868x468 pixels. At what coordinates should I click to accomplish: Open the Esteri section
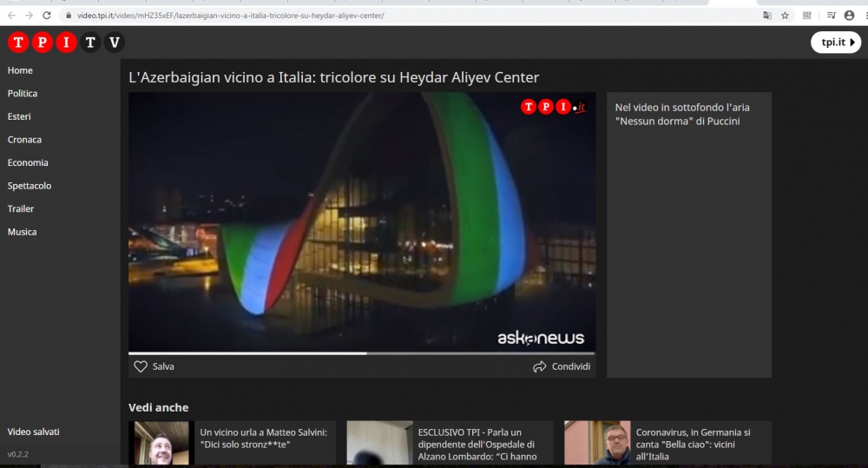click(x=19, y=117)
